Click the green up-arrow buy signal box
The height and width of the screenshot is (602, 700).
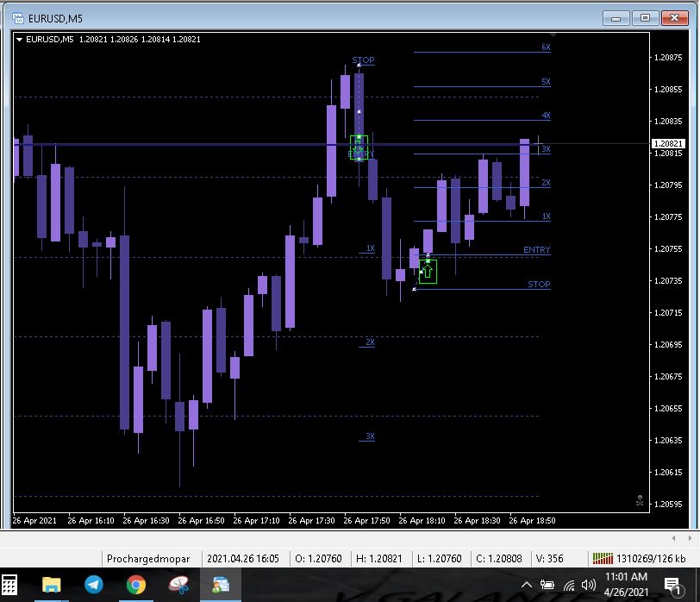coord(428,272)
